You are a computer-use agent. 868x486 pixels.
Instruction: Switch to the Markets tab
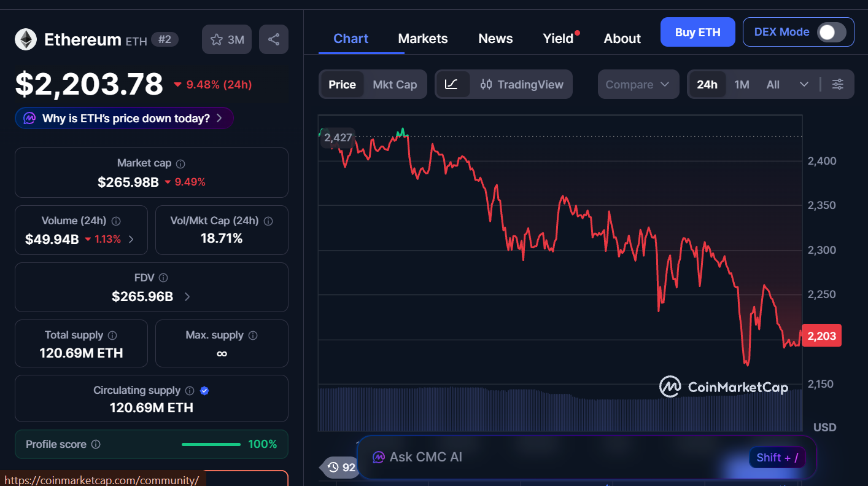(x=422, y=38)
